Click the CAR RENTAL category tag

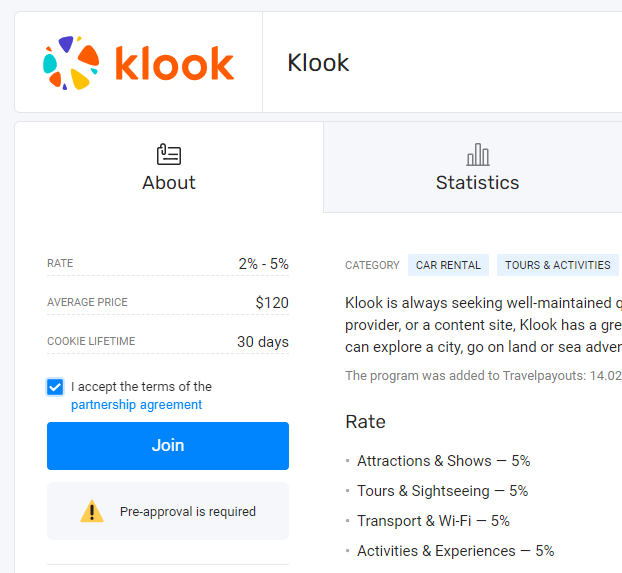pyautogui.click(x=448, y=265)
